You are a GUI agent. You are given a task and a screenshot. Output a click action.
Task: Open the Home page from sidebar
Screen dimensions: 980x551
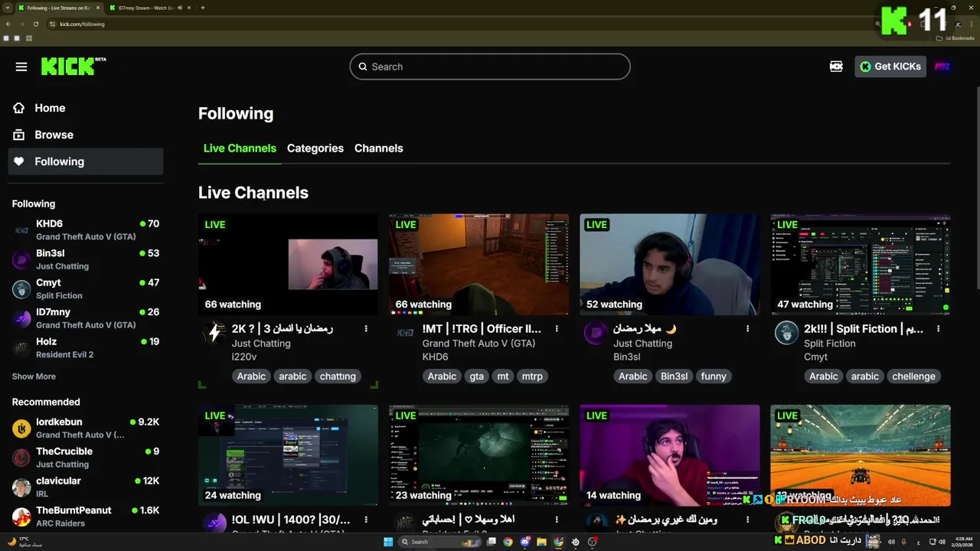(x=86, y=108)
